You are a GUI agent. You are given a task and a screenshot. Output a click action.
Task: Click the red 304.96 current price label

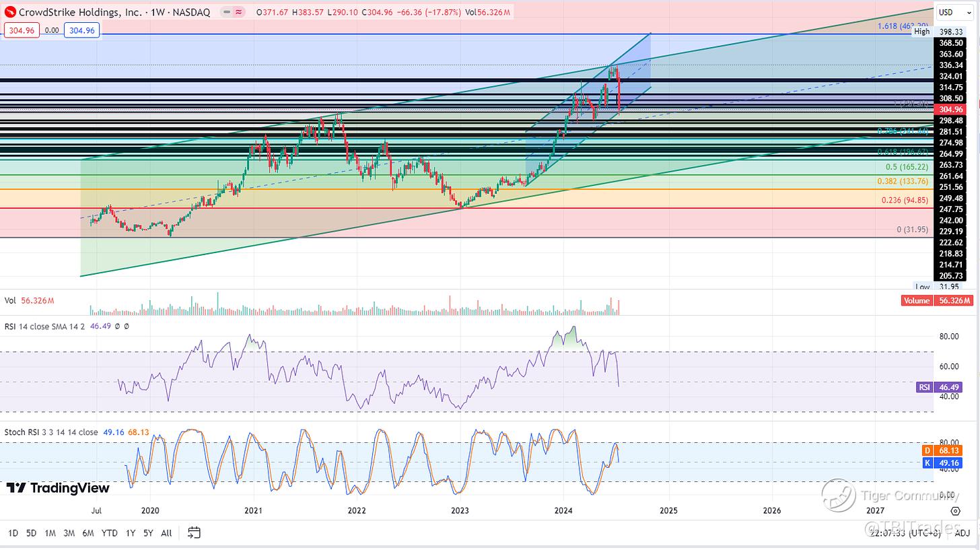click(950, 109)
